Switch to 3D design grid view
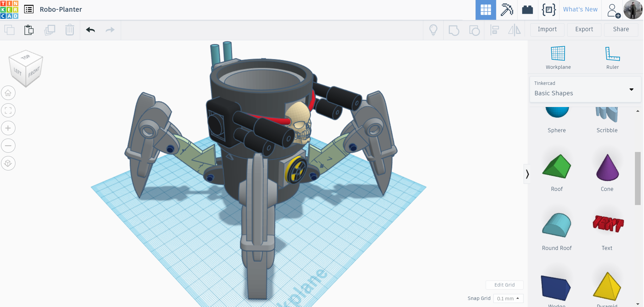The width and height of the screenshot is (644, 307). coord(486,10)
